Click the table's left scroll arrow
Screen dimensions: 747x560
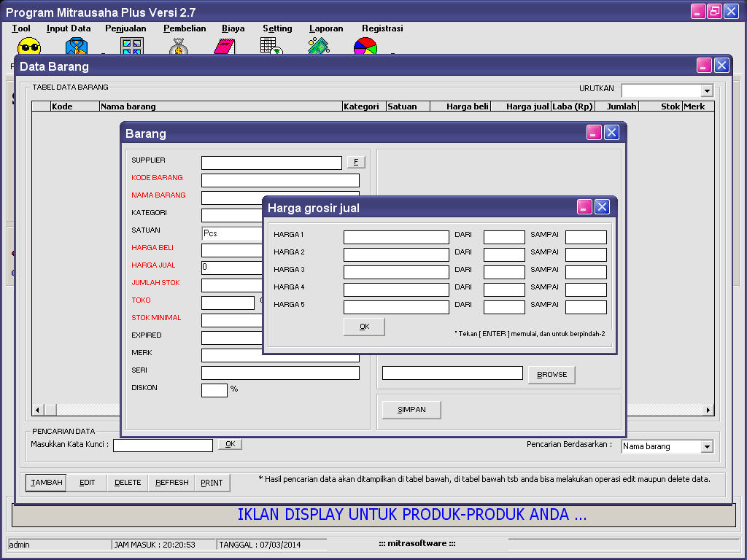(x=38, y=410)
